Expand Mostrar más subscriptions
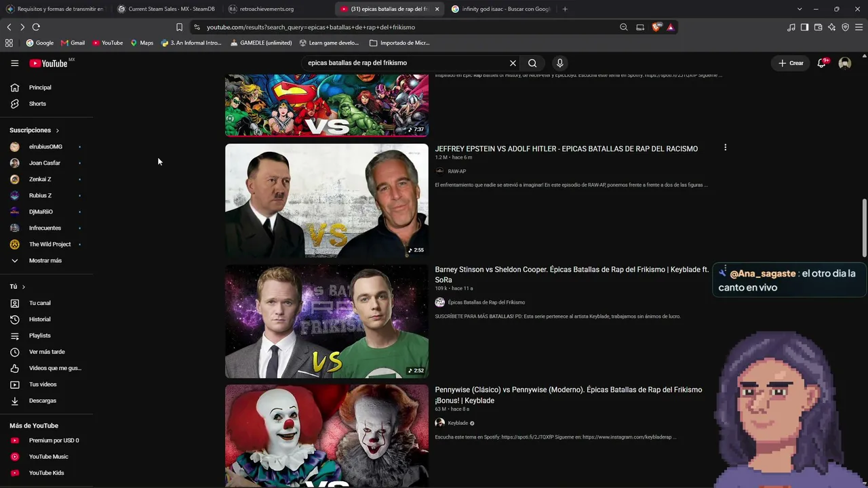The height and width of the screenshot is (488, 868). (47, 260)
